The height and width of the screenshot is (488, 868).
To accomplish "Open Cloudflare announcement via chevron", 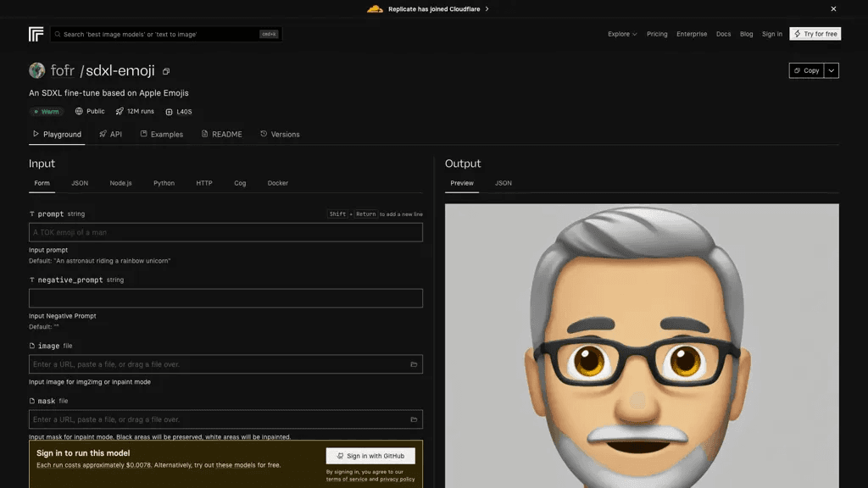I will click(487, 8).
